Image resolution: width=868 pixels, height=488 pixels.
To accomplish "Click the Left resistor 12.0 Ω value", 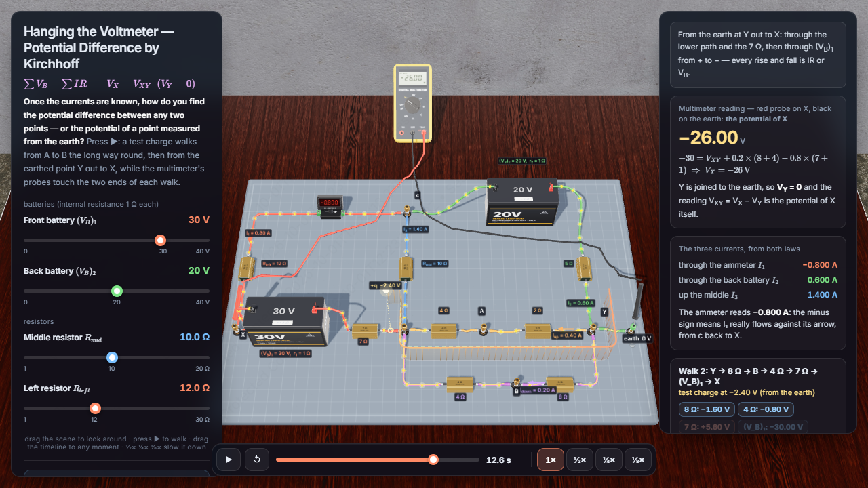I will pos(195,388).
